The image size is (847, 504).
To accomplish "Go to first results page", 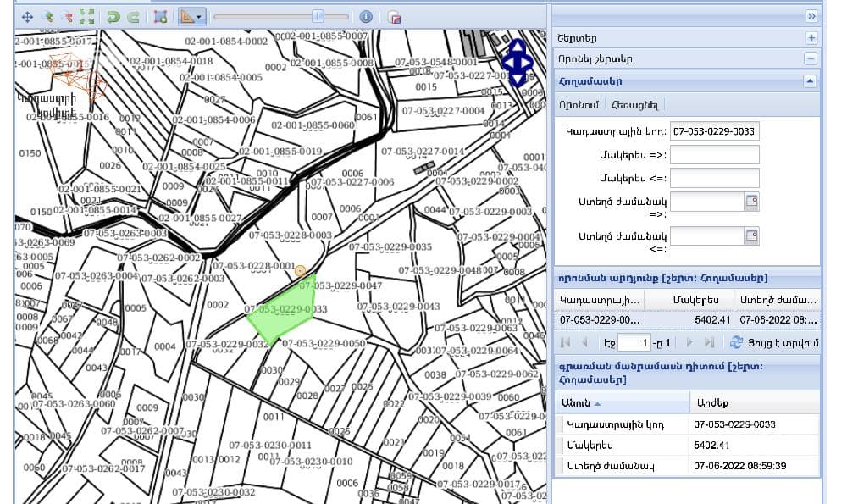I will pyautogui.click(x=566, y=342).
